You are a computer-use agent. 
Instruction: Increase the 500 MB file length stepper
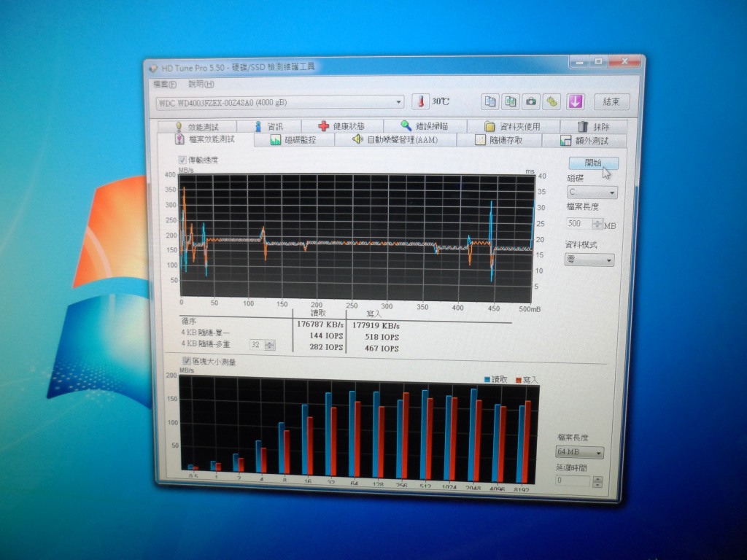(x=597, y=222)
